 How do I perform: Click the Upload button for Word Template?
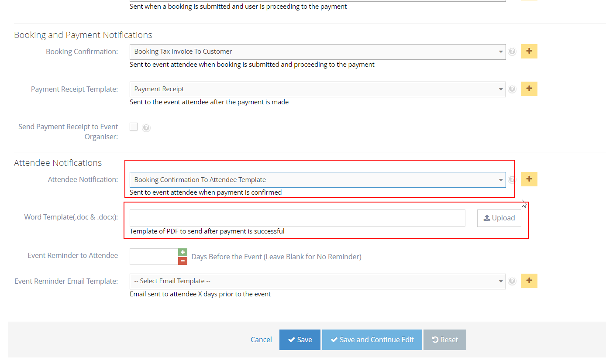(x=499, y=218)
